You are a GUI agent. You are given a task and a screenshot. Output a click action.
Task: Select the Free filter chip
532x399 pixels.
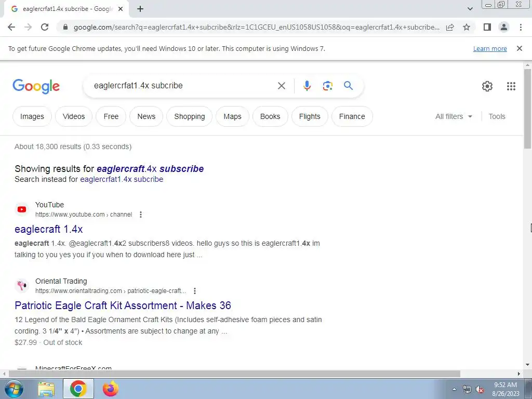click(x=111, y=116)
